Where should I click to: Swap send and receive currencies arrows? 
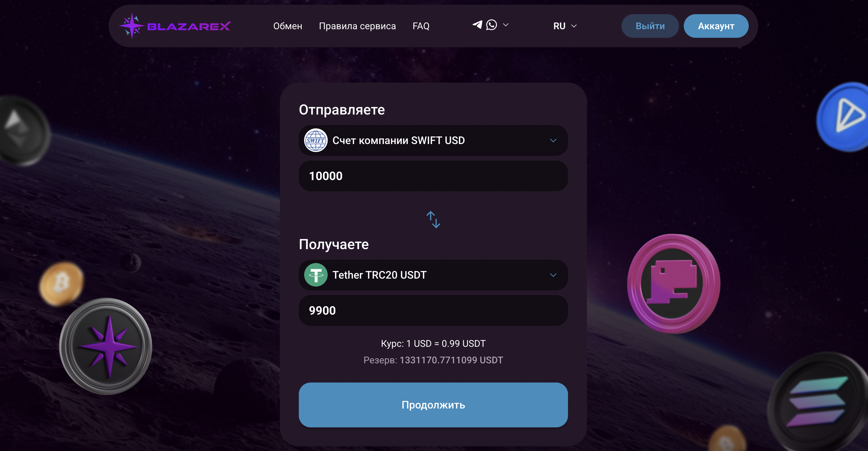[433, 220]
